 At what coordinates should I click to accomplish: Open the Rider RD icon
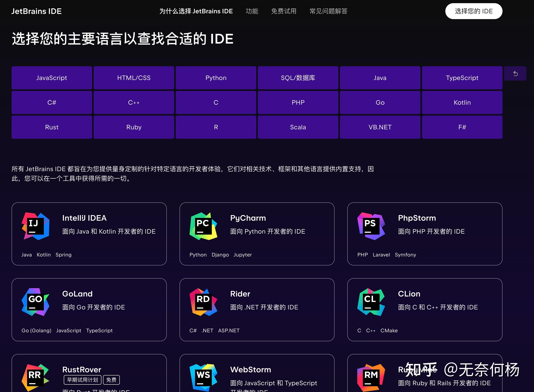pos(204,302)
